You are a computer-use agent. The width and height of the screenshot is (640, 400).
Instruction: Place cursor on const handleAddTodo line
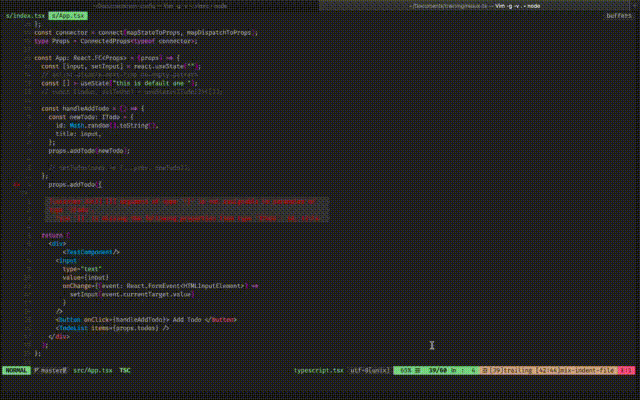click(93, 109)
